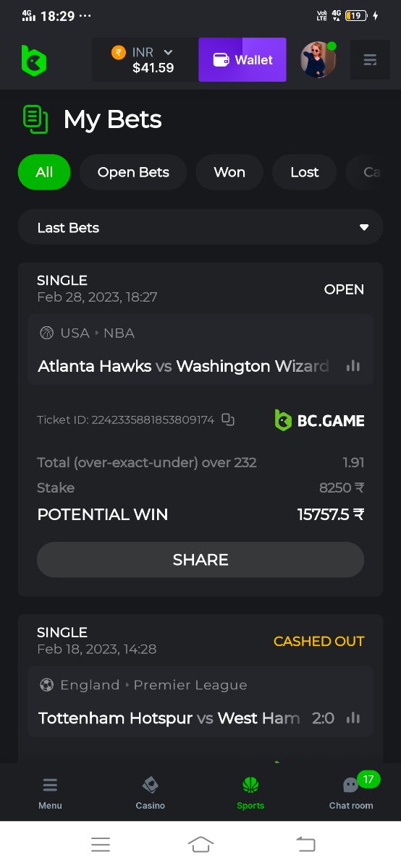The image size is (401, 868).
Task: Tap the Android home navigation button
Action: click(x=200, y=844)
